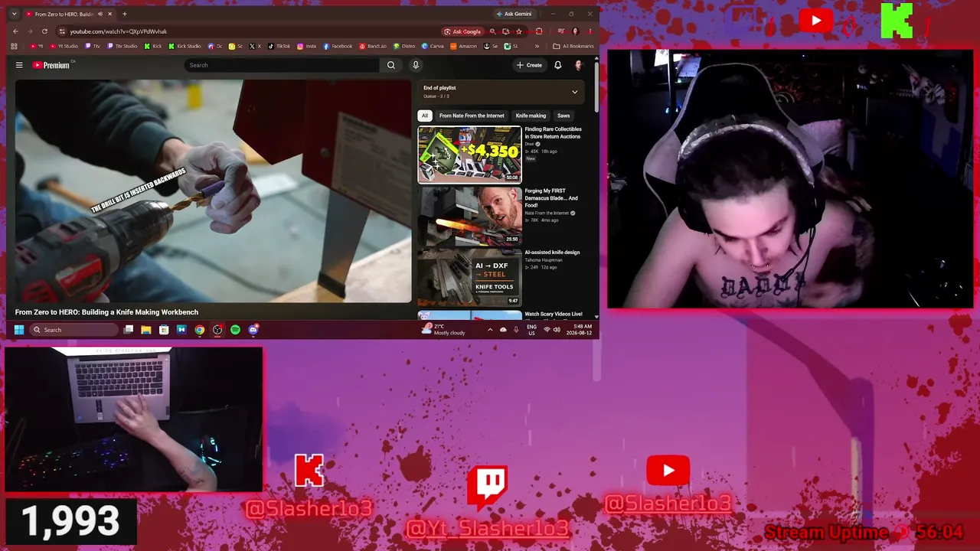
Task: Collapse the End of playlist queue
Action: click(x=575, y=92)
